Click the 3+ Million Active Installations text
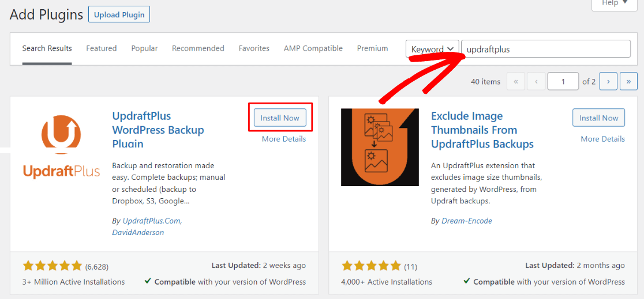The height and width of the screenshot is (299, 644). pos(73,282)
